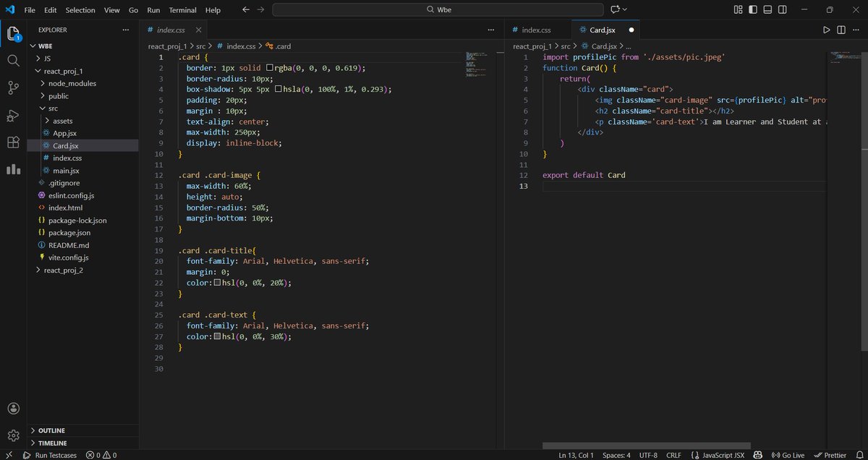This screenshot has height=460, width=868.
Task: Close the unsaved Card.jsx tab dot
Action: [x=631, y=30]
